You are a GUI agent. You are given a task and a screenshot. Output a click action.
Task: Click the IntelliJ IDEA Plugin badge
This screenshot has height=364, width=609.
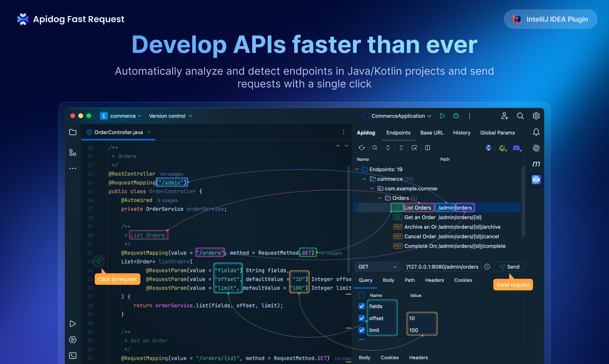pyautogui.click(x=550, y=19)
